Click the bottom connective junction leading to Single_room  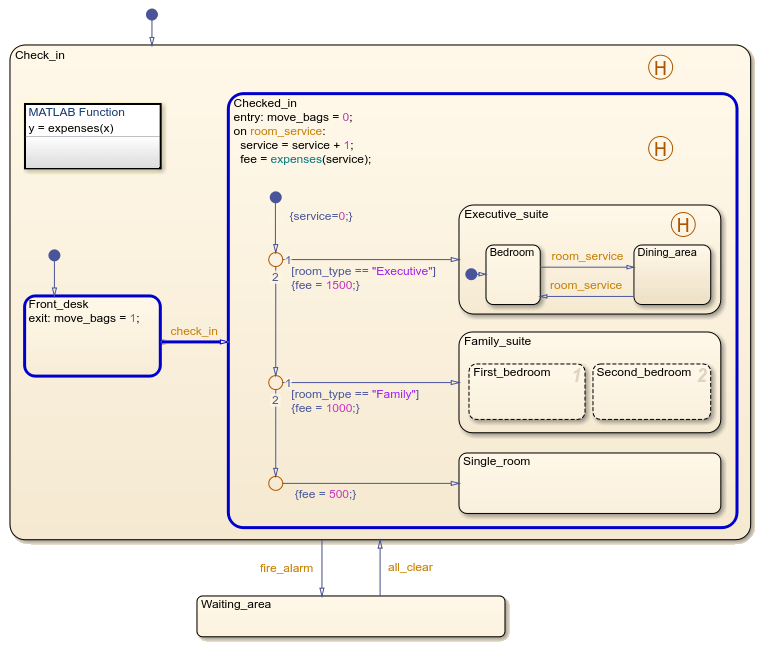276,483
